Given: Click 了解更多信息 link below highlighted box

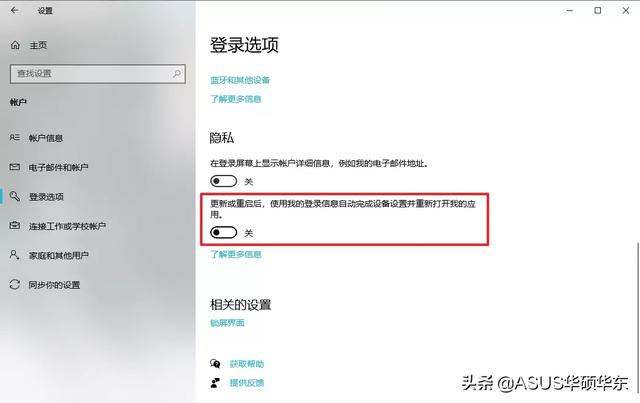Looking at the screenshot, I should [x=236, y=254].
